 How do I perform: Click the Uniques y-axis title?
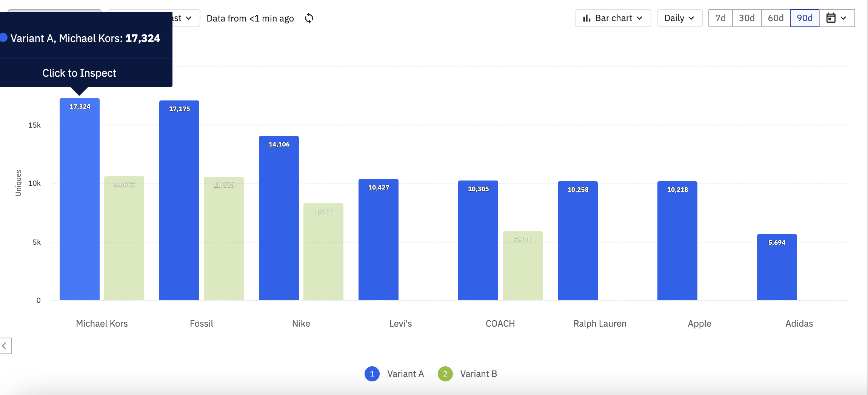coord(18,183)
